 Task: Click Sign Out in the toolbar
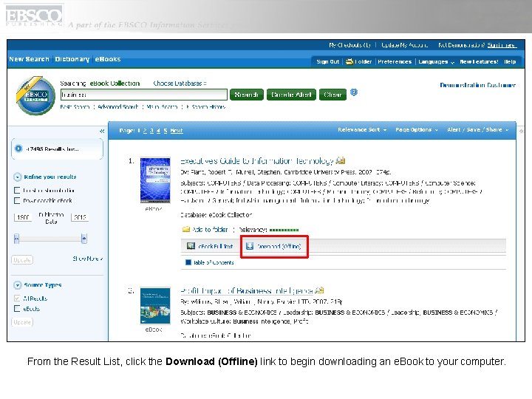coord(328,62)
